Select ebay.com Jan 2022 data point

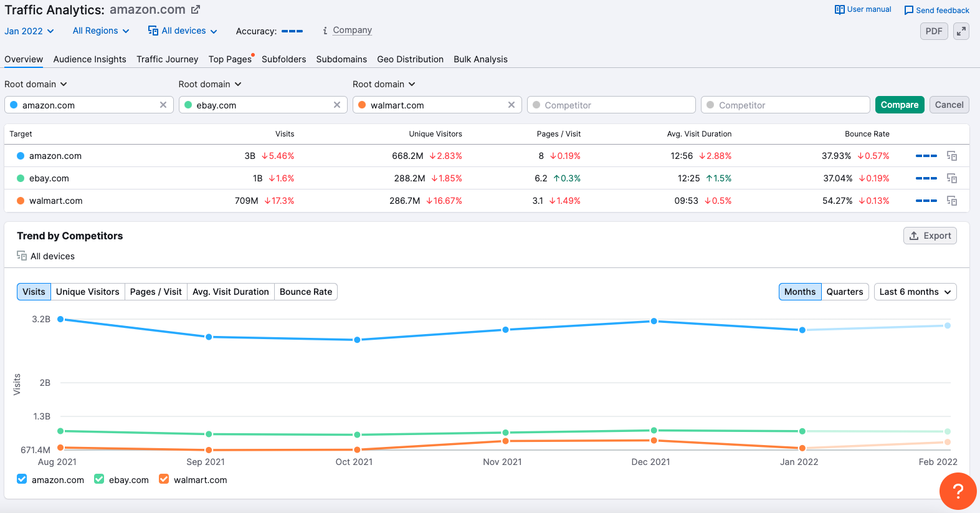pyautogui.click(x=802, y=431)
